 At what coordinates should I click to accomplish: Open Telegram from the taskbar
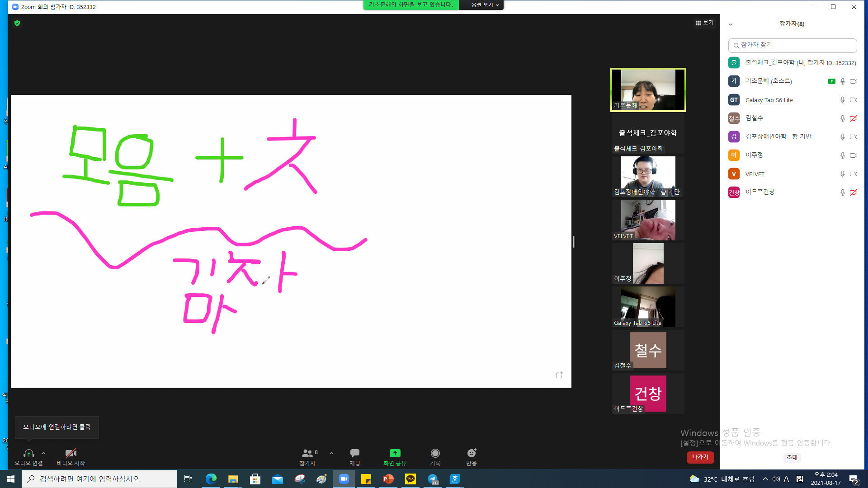pos(433,479)
